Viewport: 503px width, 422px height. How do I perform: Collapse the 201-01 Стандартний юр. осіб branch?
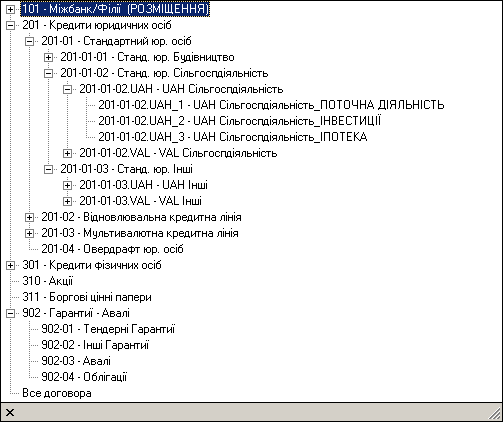29,42
